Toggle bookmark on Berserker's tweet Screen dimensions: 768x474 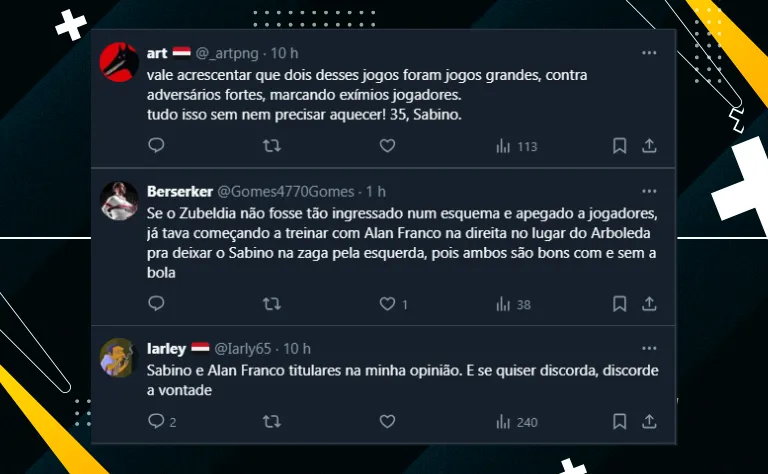(620, 304)
